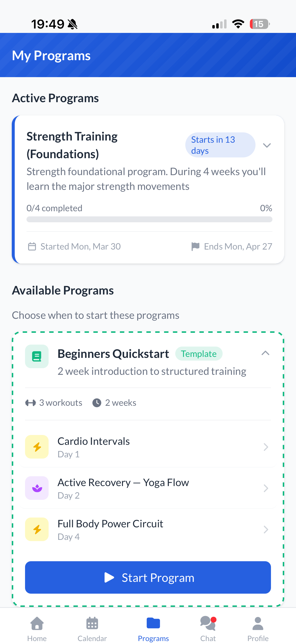Image resolution: width=296 pixels, height=644 pixels.
Task: Collapse the Beginners Quickstart card
Action: click(x=266, y=353)
